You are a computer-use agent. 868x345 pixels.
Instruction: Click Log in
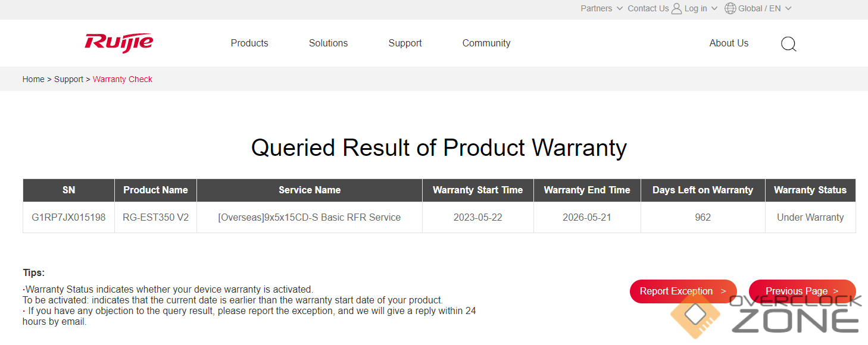696,8
